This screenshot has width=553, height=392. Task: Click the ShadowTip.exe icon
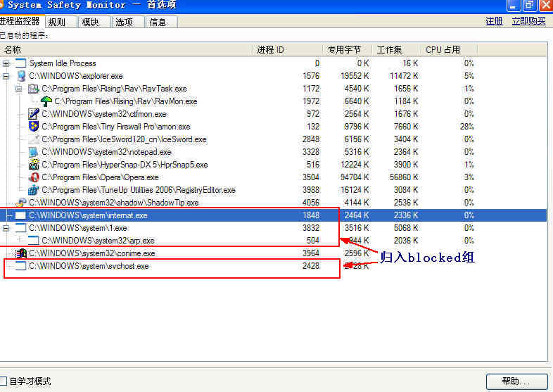pyautogui.click(x=21, y=203)
